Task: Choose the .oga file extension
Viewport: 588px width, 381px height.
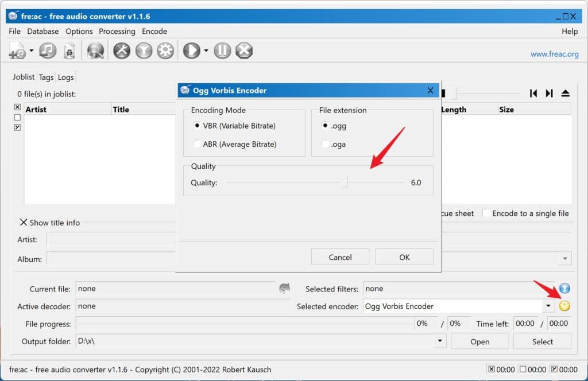Action: click(334, 144)
